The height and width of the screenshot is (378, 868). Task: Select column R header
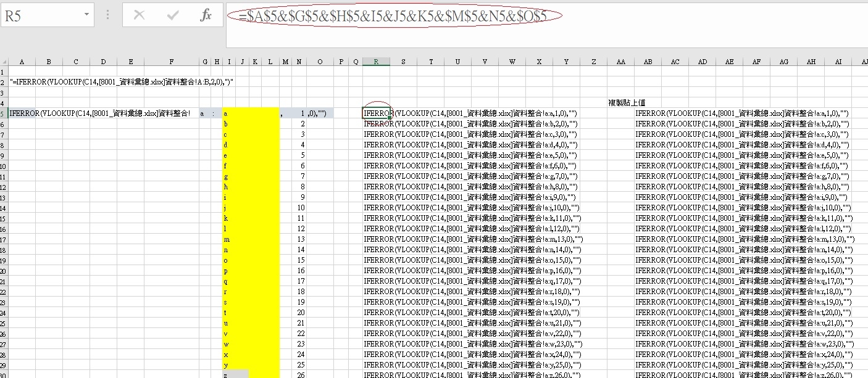376,61
